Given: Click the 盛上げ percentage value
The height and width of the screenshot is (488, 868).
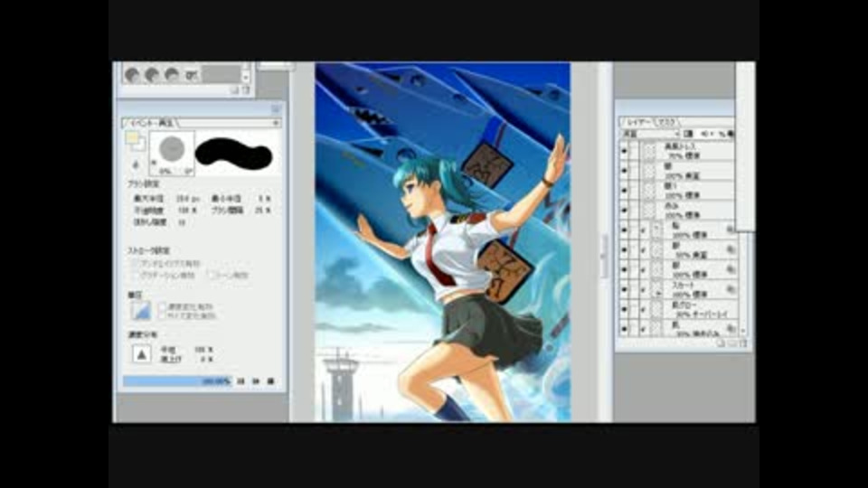Looking at the screenshot, I should (x=206, y=359).
